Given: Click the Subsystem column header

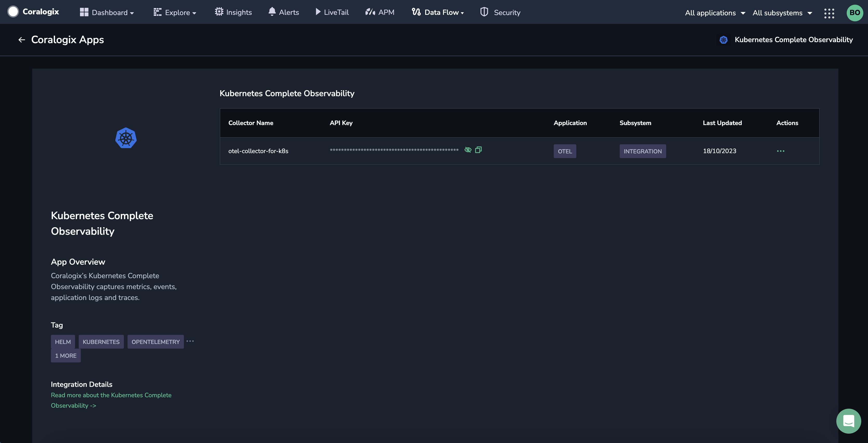Looking at the screenshot, I should tap(635, 123).
